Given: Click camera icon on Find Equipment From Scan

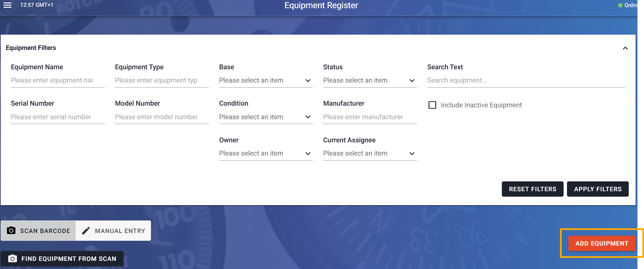Looking at the screenshot, I should pyautogui.click(x=13, y=259).
